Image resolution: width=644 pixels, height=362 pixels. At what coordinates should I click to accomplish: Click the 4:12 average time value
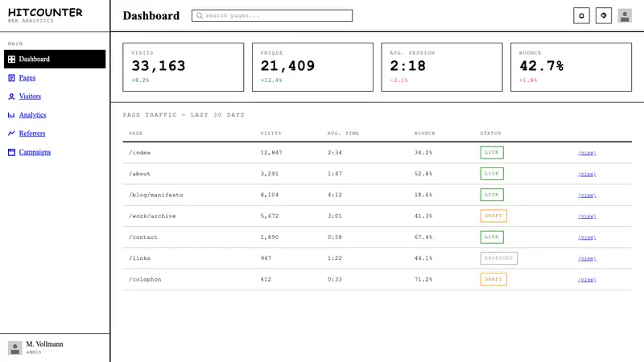click(335, 195)
